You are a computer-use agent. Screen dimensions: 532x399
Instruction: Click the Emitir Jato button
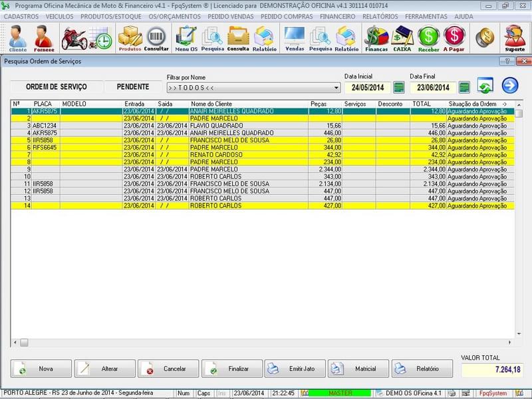295,368
